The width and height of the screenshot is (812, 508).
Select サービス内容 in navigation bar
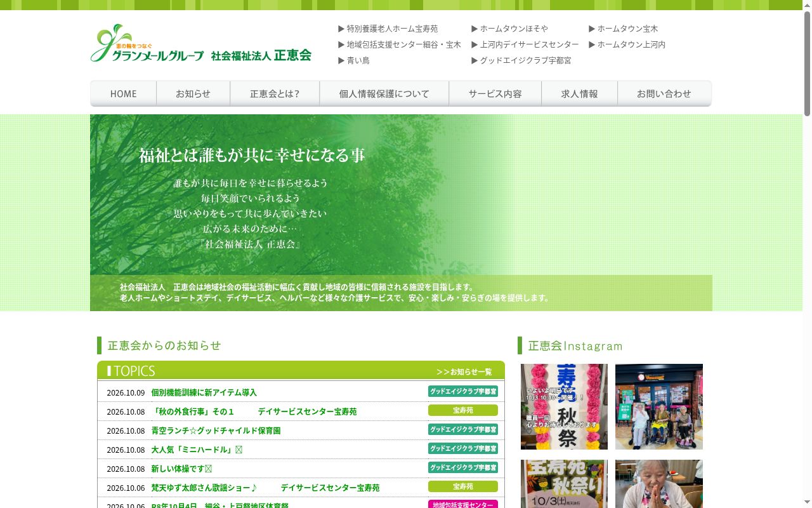495,93
